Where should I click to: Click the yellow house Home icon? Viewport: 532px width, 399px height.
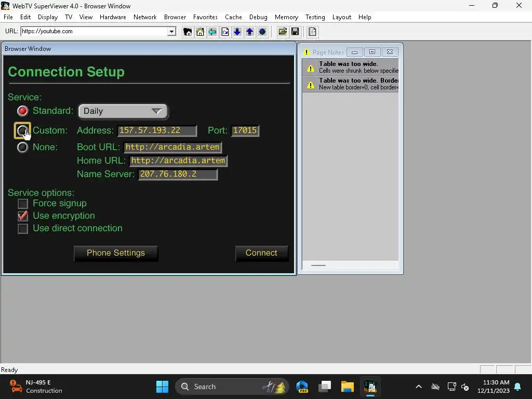[200, 32]
